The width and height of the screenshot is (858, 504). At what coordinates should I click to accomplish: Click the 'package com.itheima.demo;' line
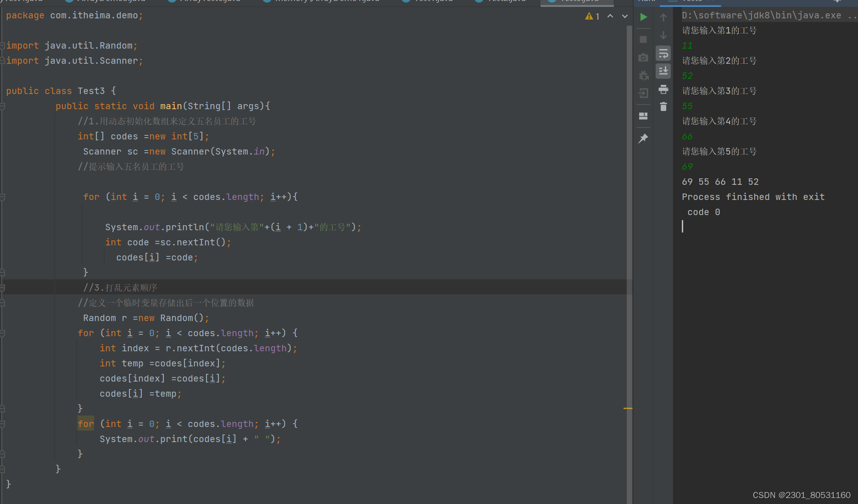click(x=74, y=16)
